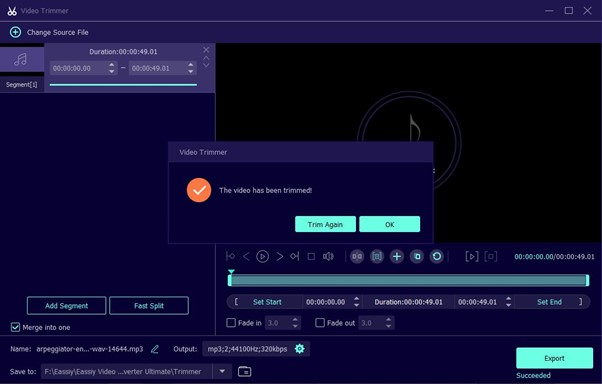
Task: Click the Export button
Action: 554,358
